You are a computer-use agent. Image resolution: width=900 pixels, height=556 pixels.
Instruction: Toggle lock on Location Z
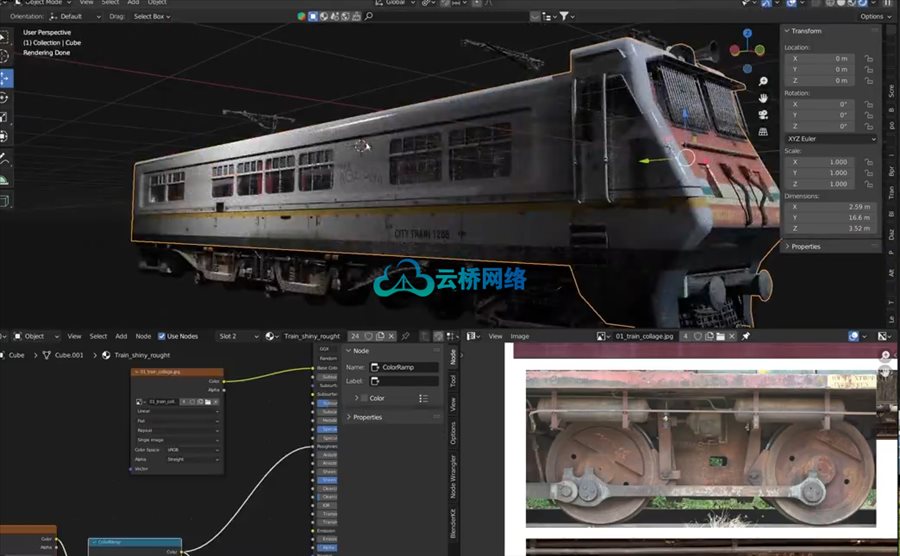coord(868,81)
